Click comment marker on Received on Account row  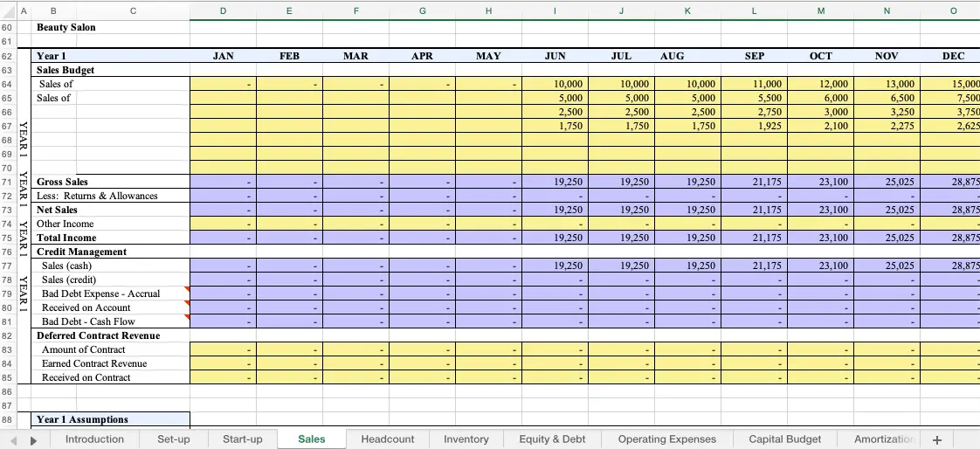(x=187, y=303)
